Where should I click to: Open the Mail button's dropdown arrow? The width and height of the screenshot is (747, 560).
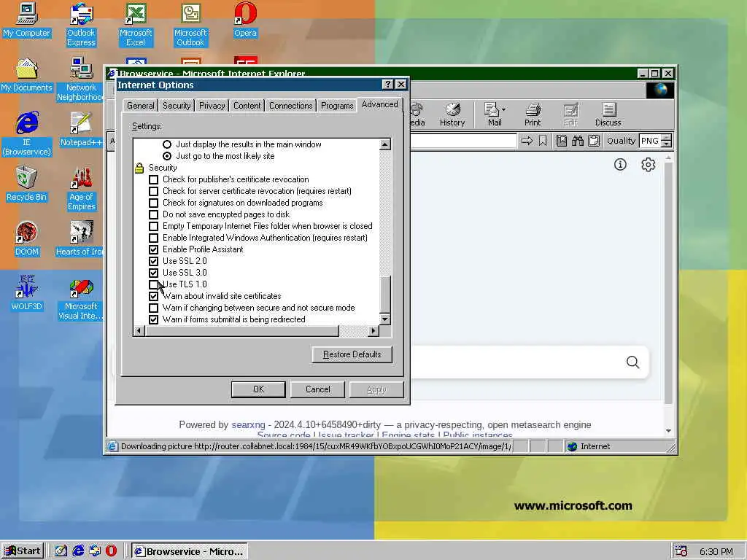click(504, 109)
